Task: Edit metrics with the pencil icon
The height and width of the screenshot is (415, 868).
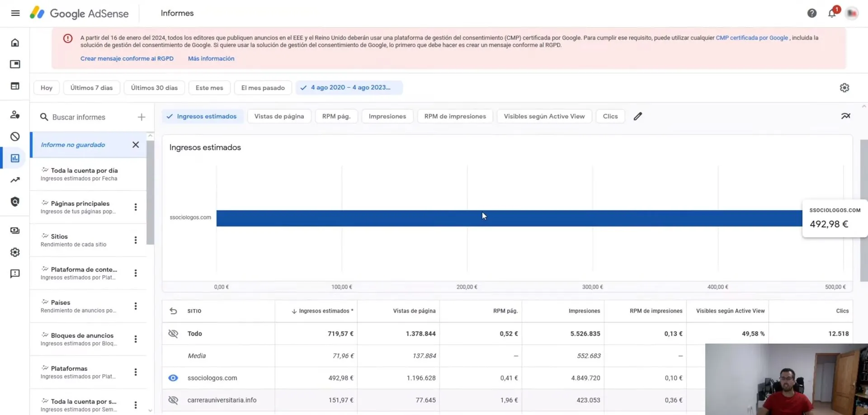Action: pos(637,116)
